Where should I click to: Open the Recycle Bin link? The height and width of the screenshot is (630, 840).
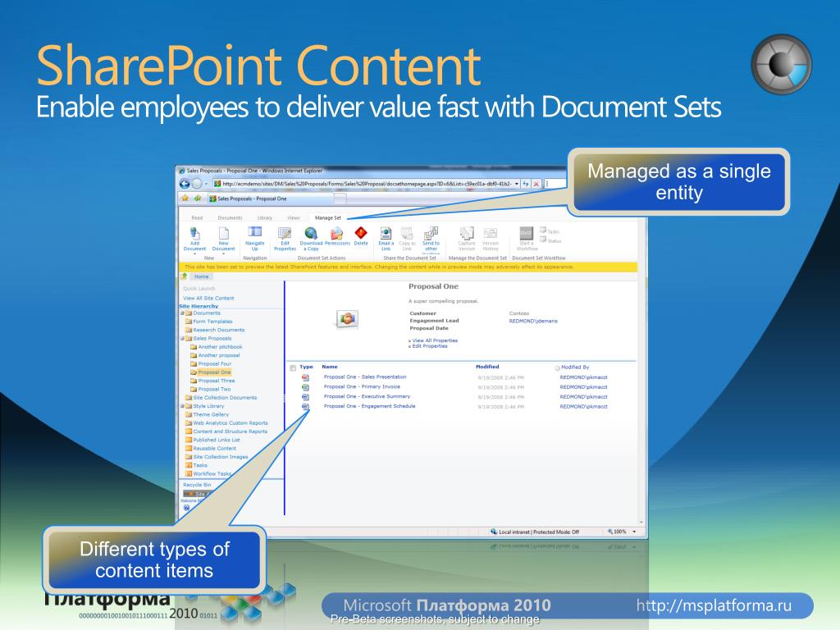[197, 485]
